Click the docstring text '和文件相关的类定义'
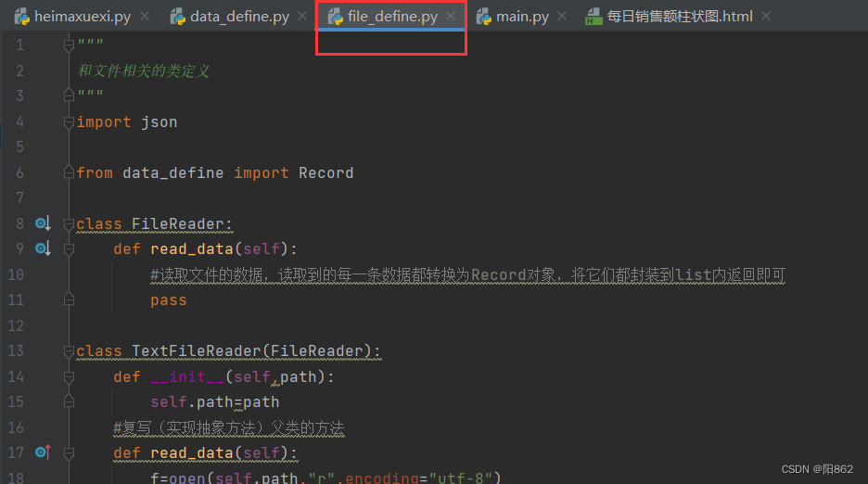Viewport: 868px width, 484px height. coord(144,70)
